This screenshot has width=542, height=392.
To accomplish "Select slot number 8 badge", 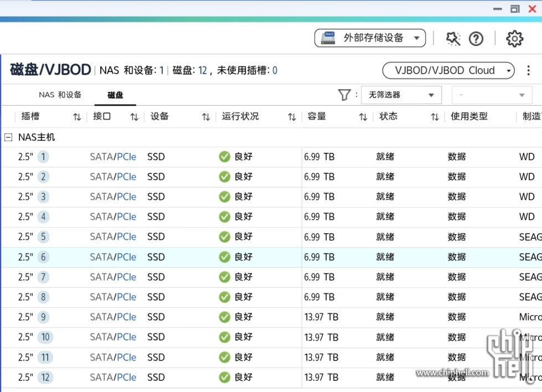I will (43, 297).
